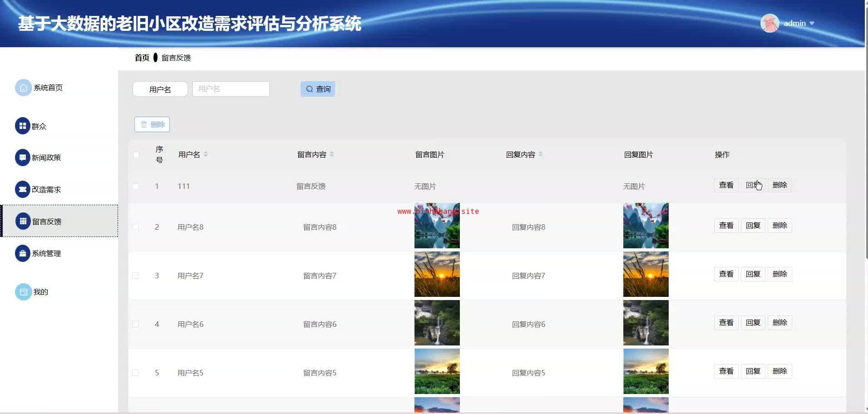Click the 系统首页 home icon in sidebar
This screenshot has width=868, height=414.
coord(23,88)
